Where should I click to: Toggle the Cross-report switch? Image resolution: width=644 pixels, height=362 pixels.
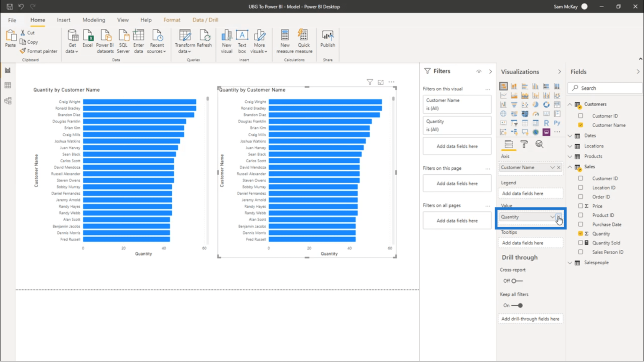tap(517, 281)
